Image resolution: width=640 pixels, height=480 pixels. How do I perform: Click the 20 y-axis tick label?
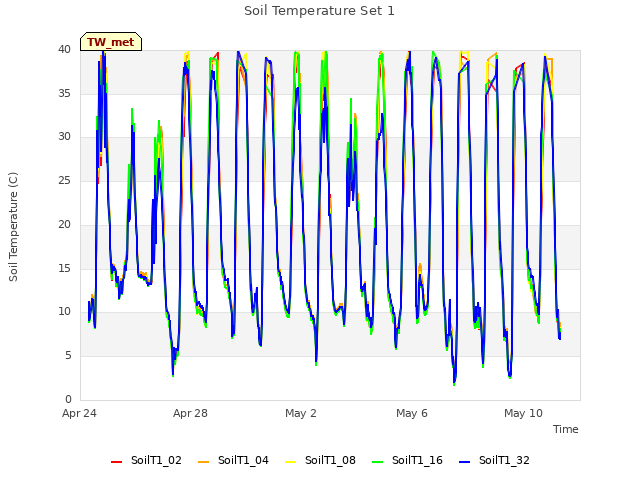[x=64, y=224]
